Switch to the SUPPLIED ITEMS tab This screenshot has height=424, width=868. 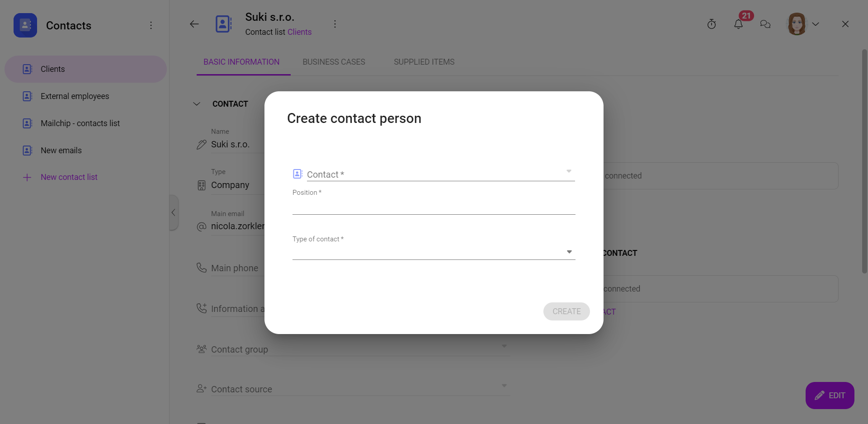point(424,62)
